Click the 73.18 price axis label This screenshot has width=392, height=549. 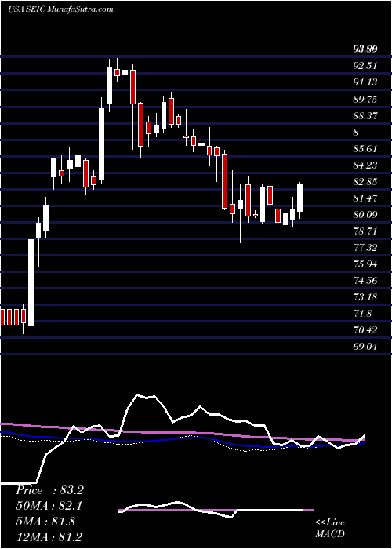tap(365, 297)
